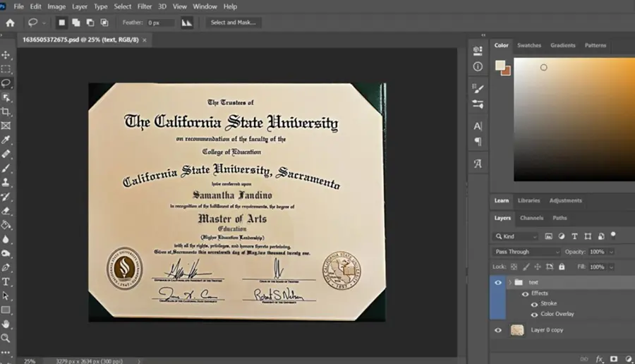
Task: Select the Hand tool
Action: (x=6, y=324)
